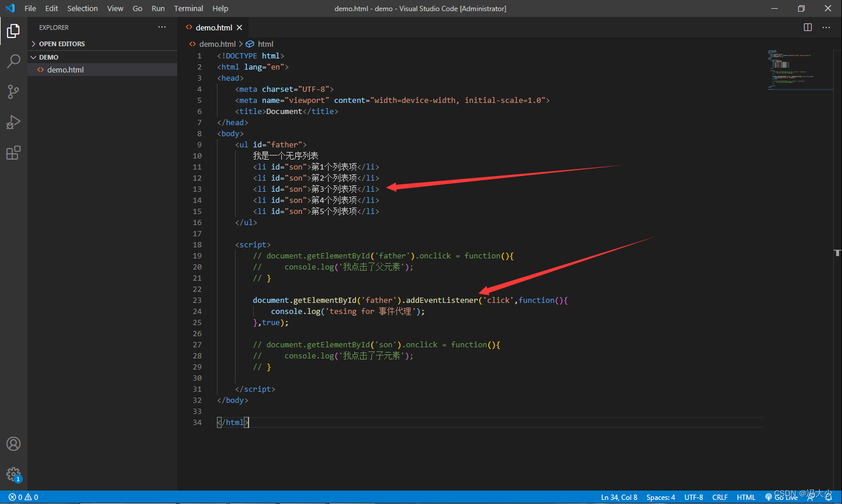Collapse the DEMO folder section
This screenshot has width=842, height=504.
(102, 57)
